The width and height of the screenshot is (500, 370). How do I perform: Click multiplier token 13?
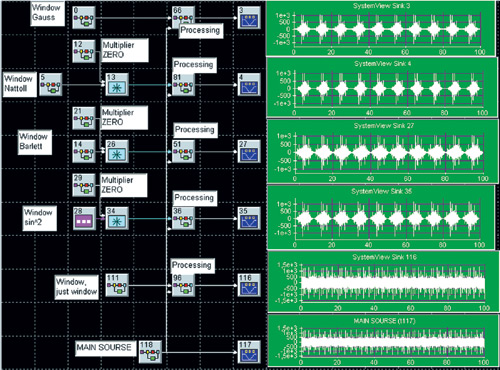117,84
